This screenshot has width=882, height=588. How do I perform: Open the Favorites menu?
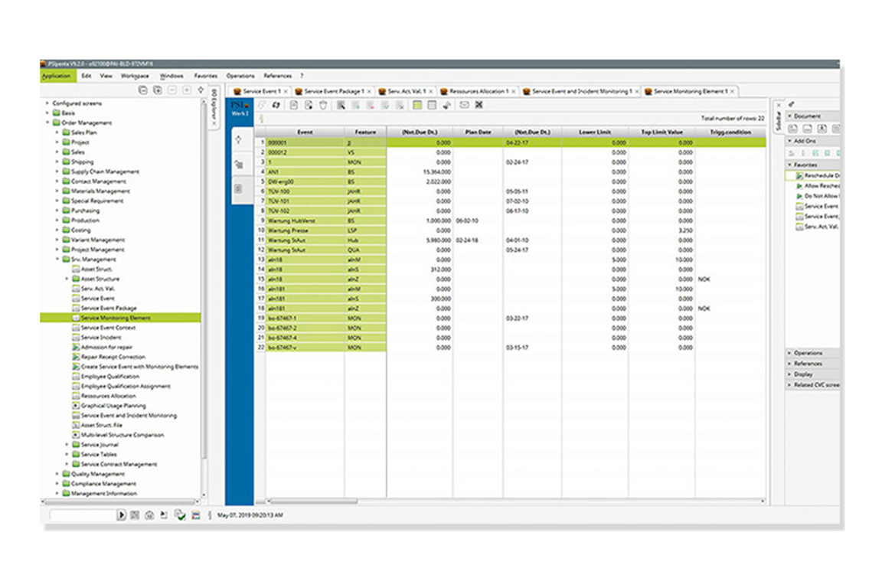coord(206,76)
